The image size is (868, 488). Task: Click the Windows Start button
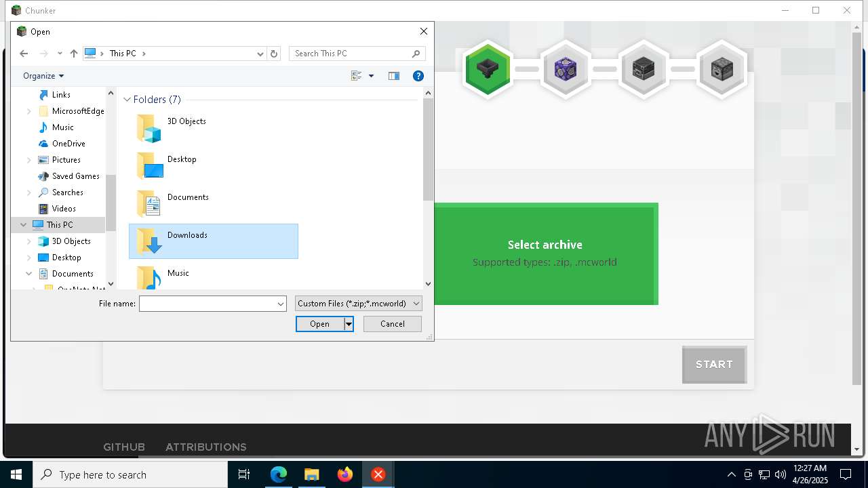coord(16,474)
